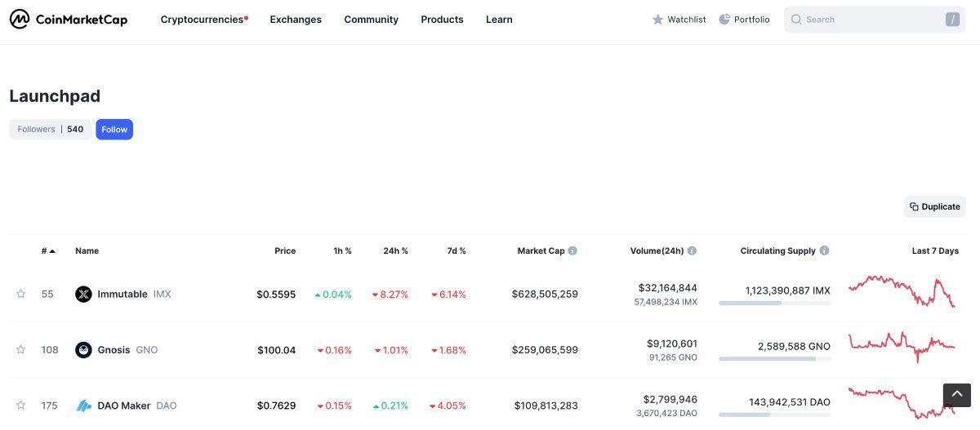Open the Portfolio pie chart icon
The image size is (980, 430).
(724, 19)
